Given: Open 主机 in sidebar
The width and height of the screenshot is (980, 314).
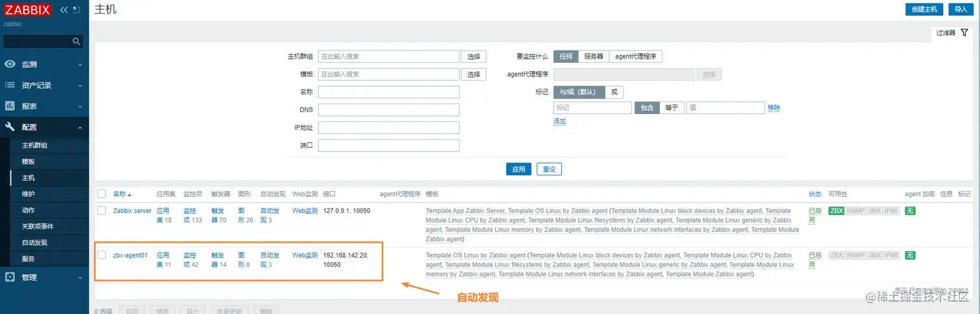Looking at the screenshot, I should [28, 177].
